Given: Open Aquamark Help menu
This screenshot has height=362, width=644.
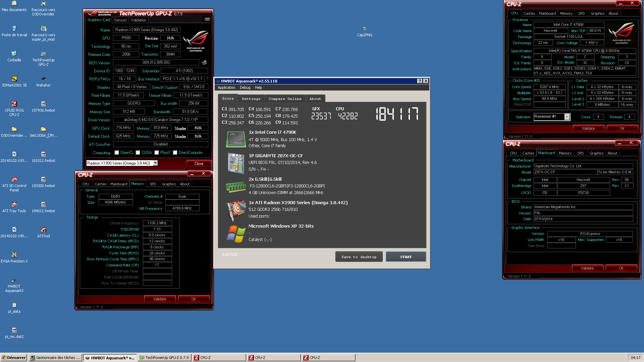Looking at the screenshot, I should (x=258, y=87).
